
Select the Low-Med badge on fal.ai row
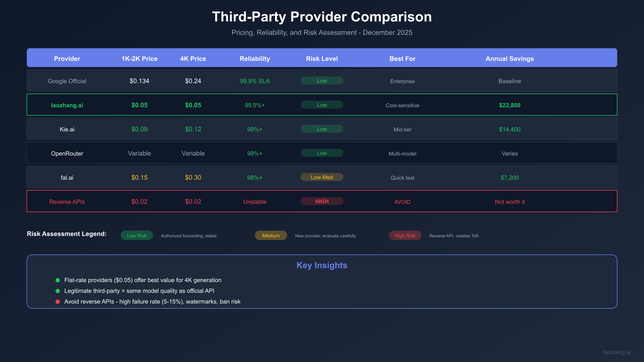[x=322, y=177]
